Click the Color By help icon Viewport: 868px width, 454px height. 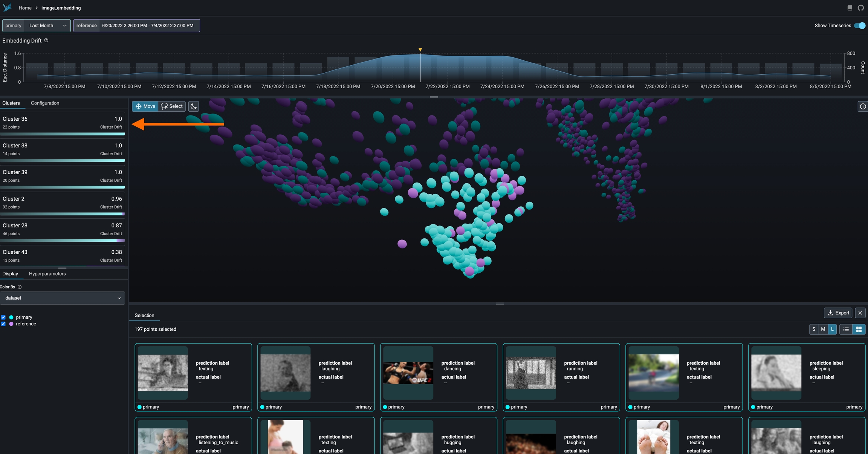pyautogui.click(x=20, y=287)
